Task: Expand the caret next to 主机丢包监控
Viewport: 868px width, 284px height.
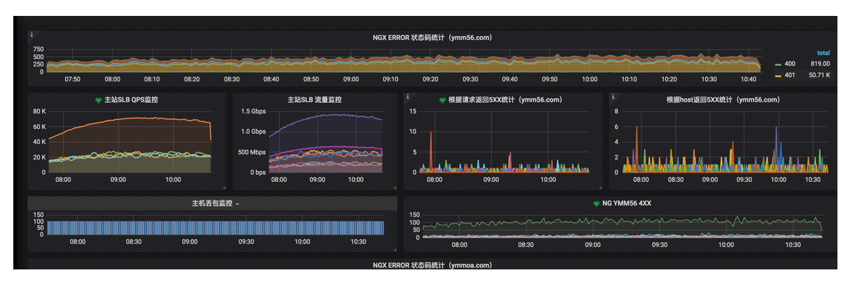Action: (x=237, y=204)
